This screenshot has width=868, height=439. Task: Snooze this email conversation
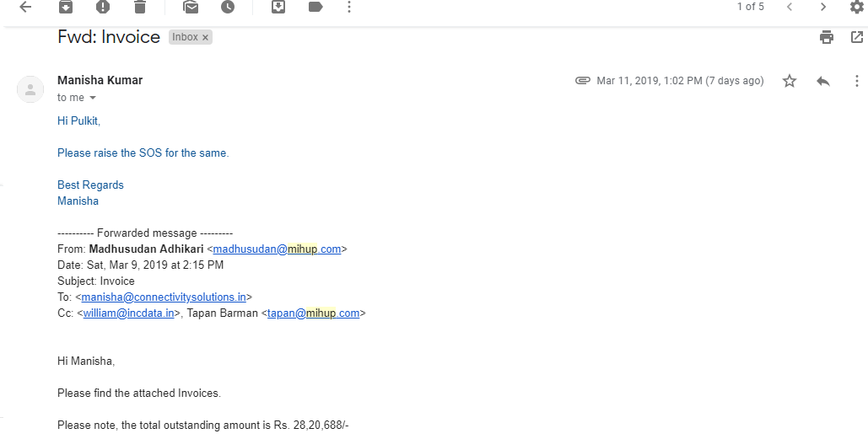coord(228,7)
